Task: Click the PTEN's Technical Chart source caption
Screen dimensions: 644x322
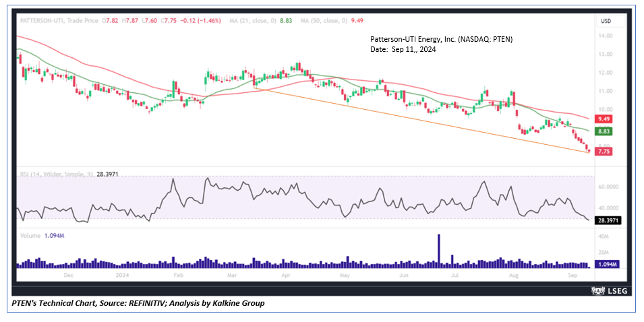Action: [x=138, y=304]
